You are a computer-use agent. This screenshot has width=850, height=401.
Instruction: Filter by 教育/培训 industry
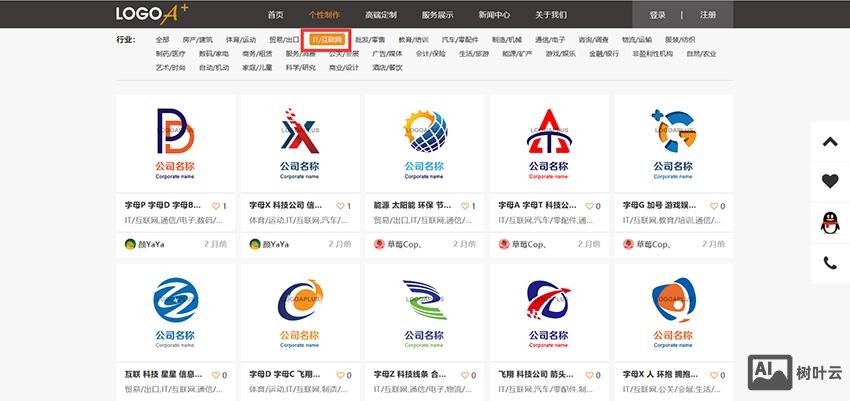click(x=414, y=40)
